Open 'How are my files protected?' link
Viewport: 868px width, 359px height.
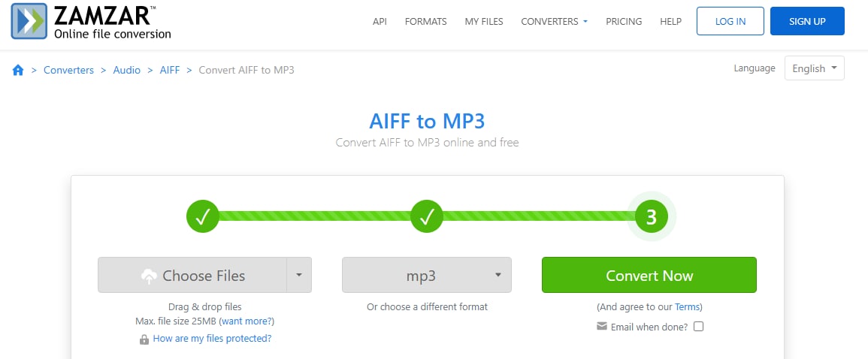[212, 339]
